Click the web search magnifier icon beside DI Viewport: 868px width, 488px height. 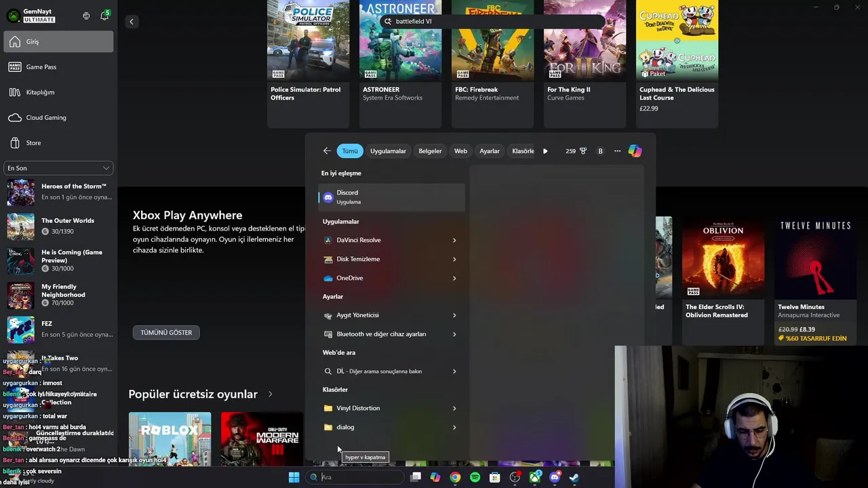328,371
